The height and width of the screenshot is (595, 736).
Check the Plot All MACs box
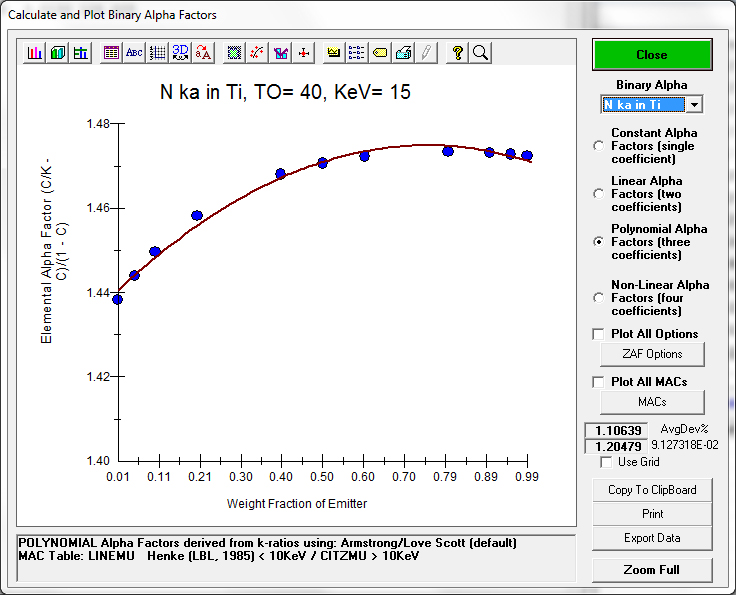click(x=599, y=382)
